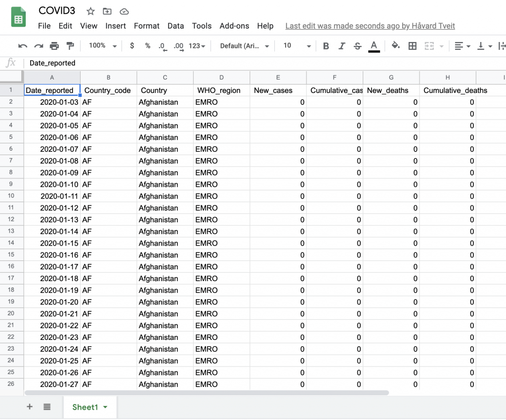506x420 pixels.
Task: Open the font size 10 dropdown
Action: 297,46
